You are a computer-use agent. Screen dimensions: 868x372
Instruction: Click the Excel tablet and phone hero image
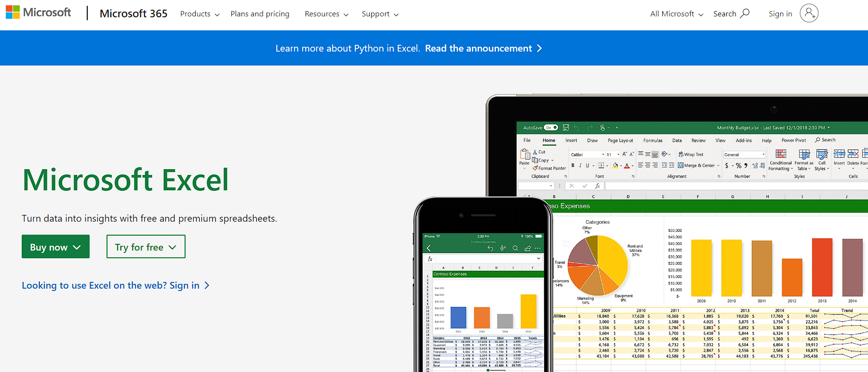(x=641, y=233)
